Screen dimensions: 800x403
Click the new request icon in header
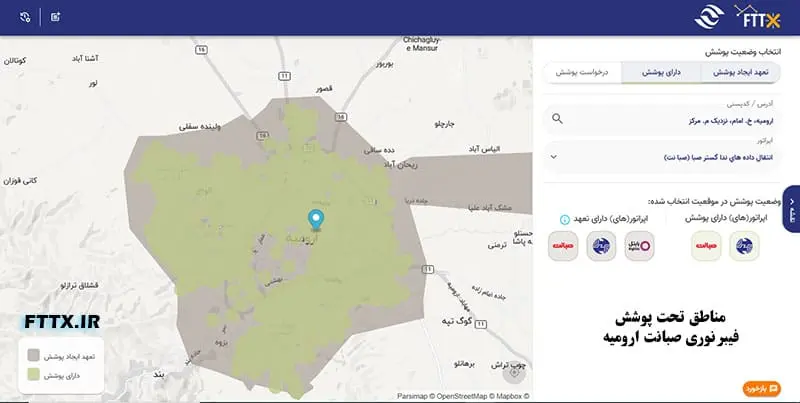tap(56, 17)
